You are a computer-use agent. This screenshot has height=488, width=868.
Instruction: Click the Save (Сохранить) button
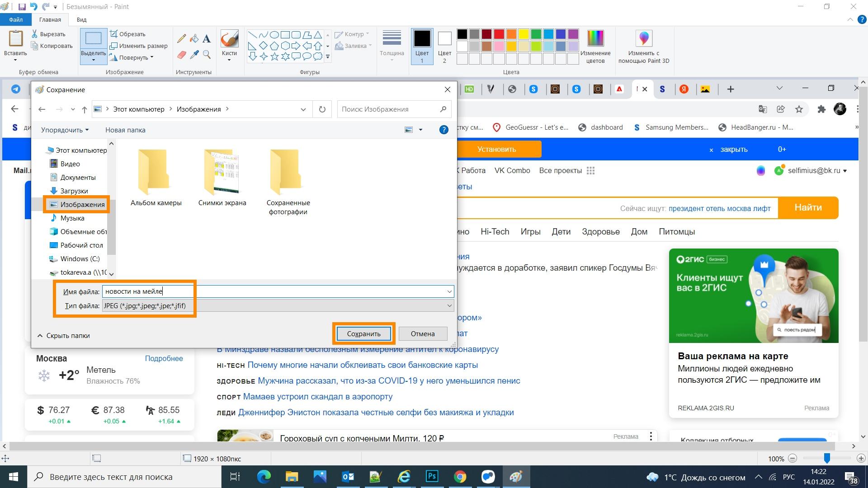pyautogui.click(x=364, y=334)
